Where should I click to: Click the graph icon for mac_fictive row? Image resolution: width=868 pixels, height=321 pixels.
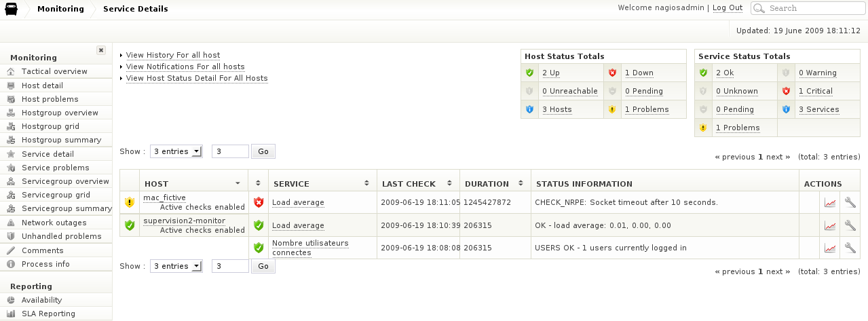coord(830,202)
